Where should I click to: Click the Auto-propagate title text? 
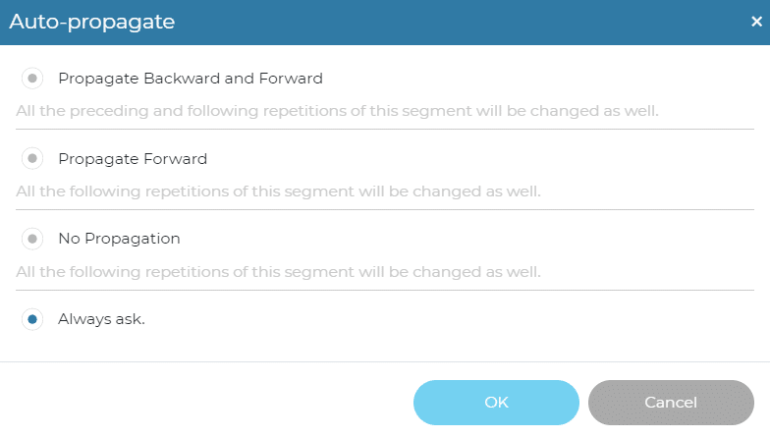click(x=80, y=21)
